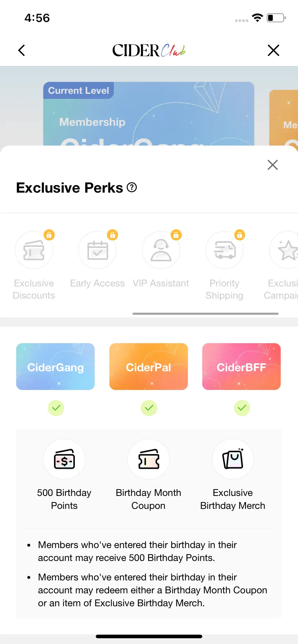Viewport: 298px width, 644px height.
Task: Tap the Exclusive Discounts perk icon
Action: 34,250
